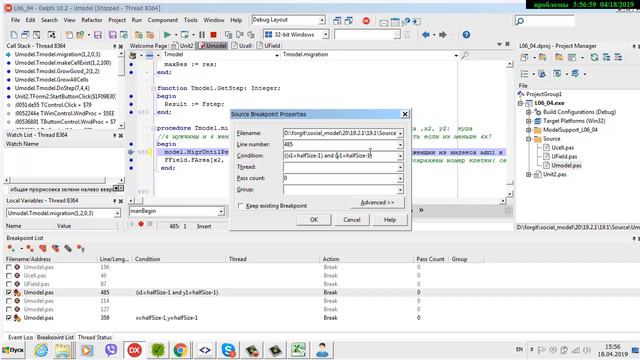Open Skype from the taskbar
Viewport: 640px width, 360px height.
pyautogui.click(x=228, y=350)
